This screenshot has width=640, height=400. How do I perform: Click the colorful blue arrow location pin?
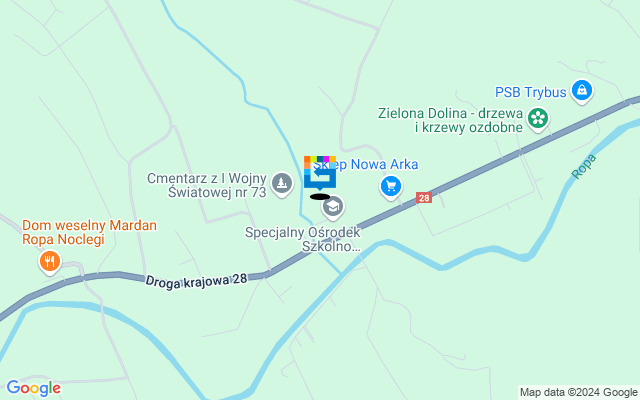320,172
